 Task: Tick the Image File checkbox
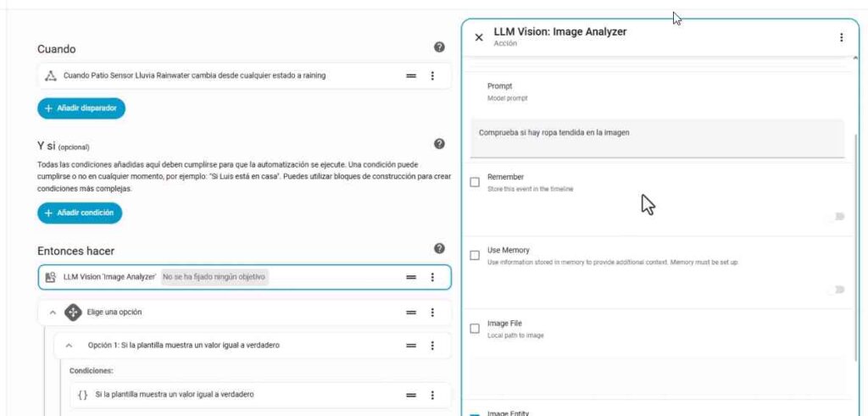[x=475, y=328]
